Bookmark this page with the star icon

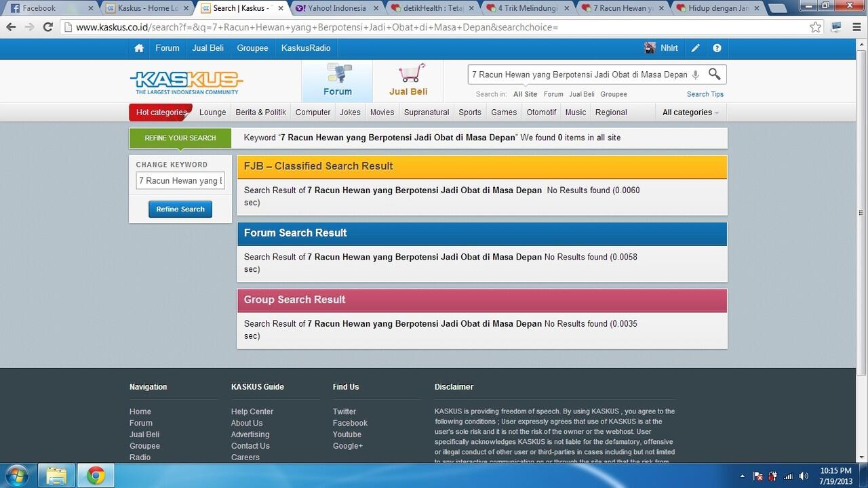click(816, 27)
